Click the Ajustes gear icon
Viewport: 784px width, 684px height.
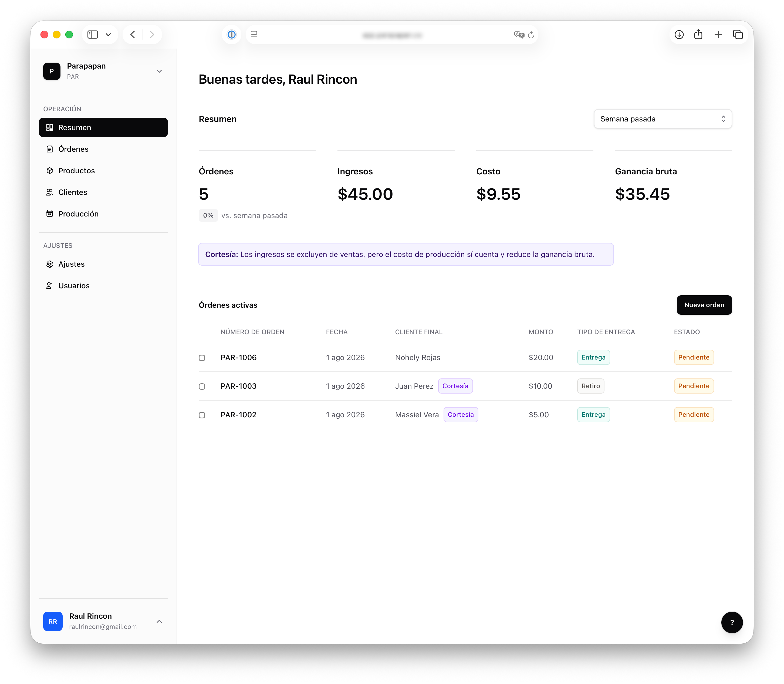[50, 264]
